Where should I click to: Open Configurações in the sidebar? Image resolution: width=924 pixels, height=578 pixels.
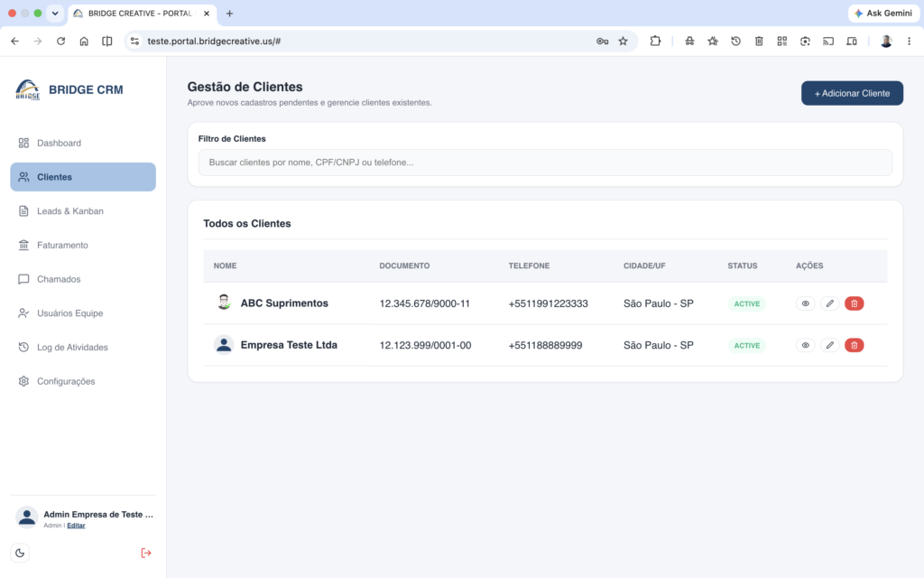[82, 381]
